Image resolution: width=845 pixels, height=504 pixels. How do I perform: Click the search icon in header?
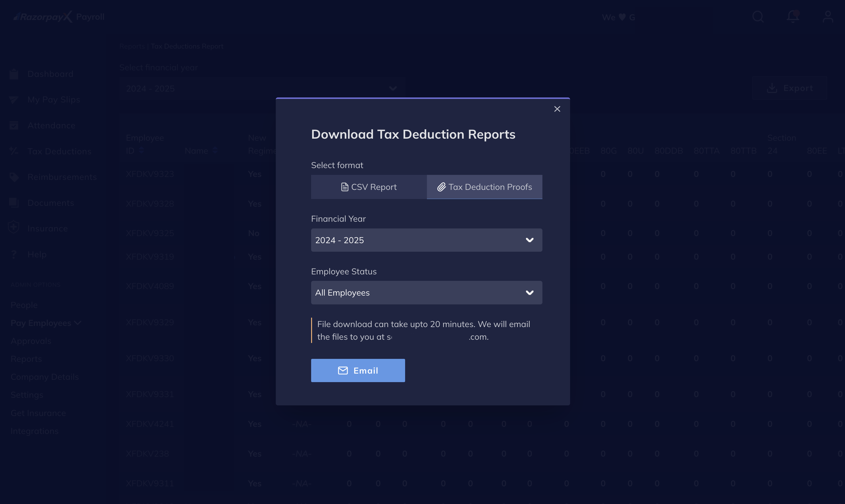pyautogui.click(x=758, y=17)
